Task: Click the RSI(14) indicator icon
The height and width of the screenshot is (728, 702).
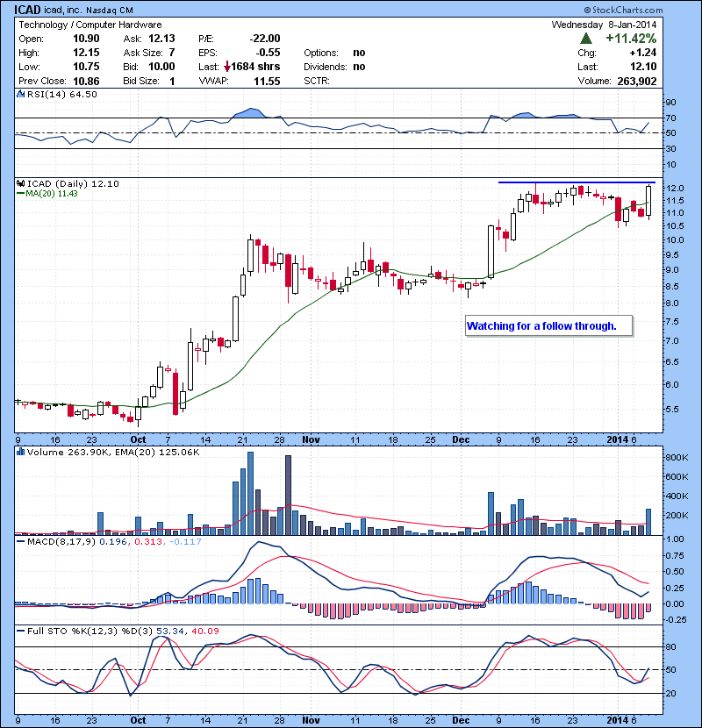Action: [x=20, y=94]
